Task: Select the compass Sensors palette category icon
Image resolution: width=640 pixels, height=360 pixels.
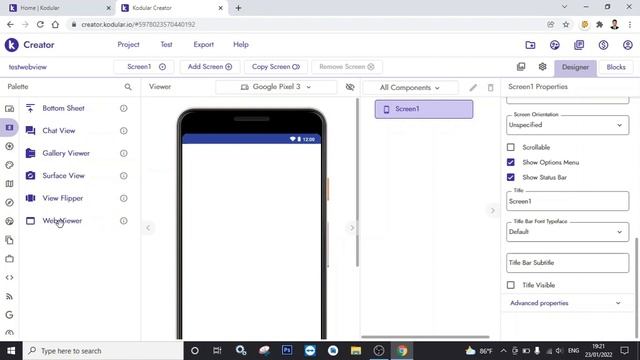Action: coord(9,202)
